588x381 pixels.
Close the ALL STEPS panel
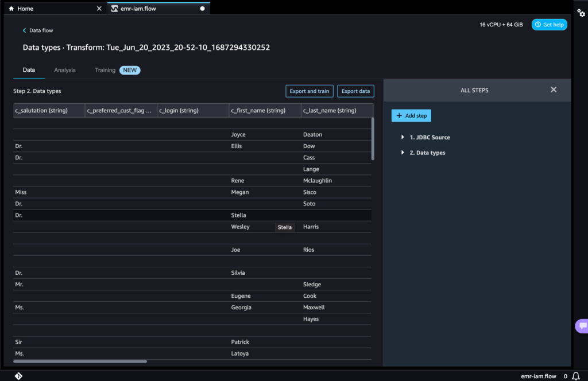coord(554,90)
